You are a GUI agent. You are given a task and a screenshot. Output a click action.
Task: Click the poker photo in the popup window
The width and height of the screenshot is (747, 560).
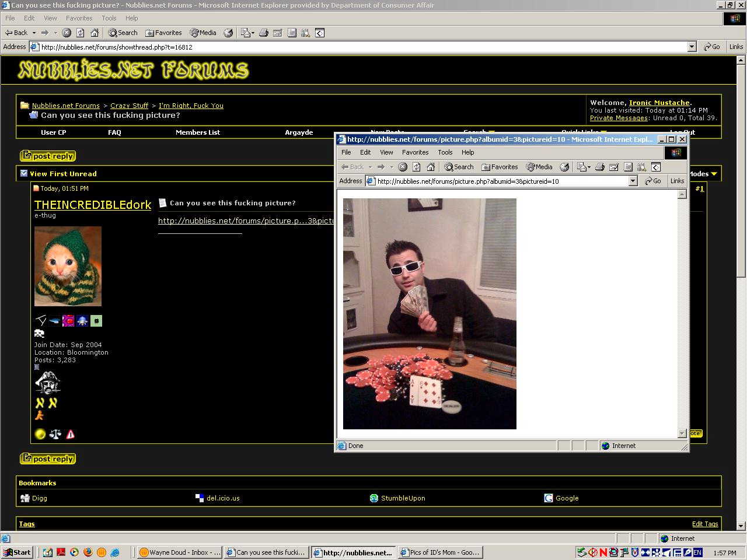click(430, 314)
